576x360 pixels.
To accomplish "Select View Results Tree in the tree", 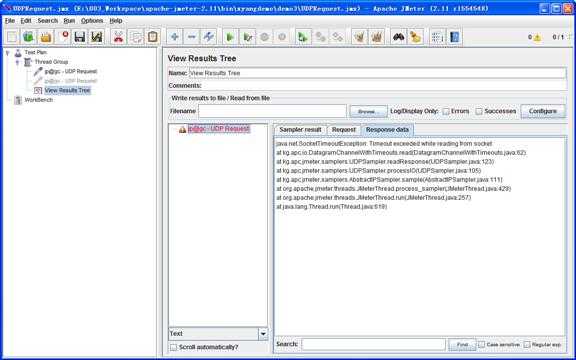I will coord(67,90).
